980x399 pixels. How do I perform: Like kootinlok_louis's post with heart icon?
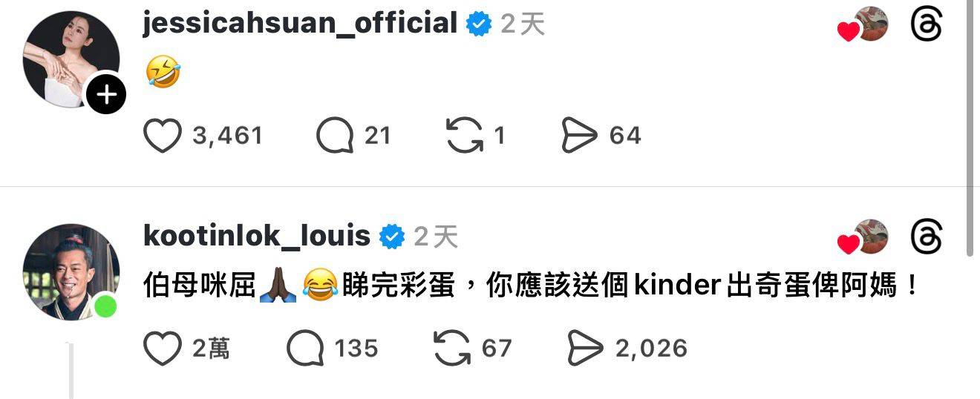(x=162, y=349)
